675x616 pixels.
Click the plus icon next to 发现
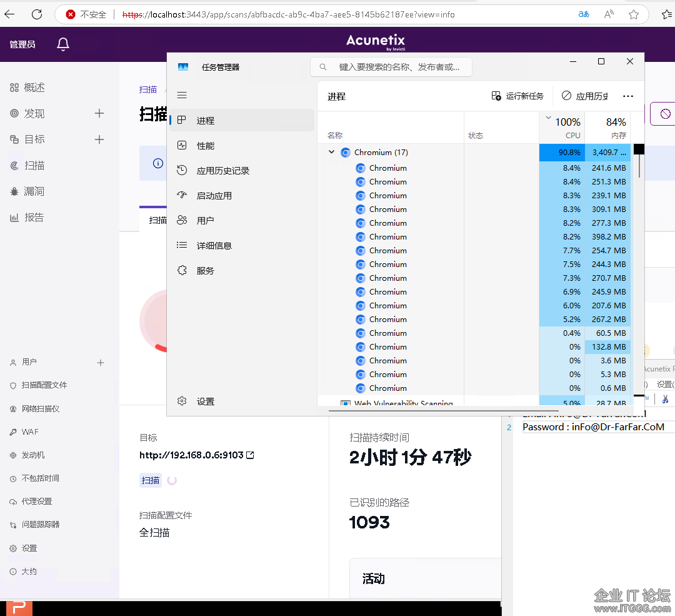click(99, 113)
